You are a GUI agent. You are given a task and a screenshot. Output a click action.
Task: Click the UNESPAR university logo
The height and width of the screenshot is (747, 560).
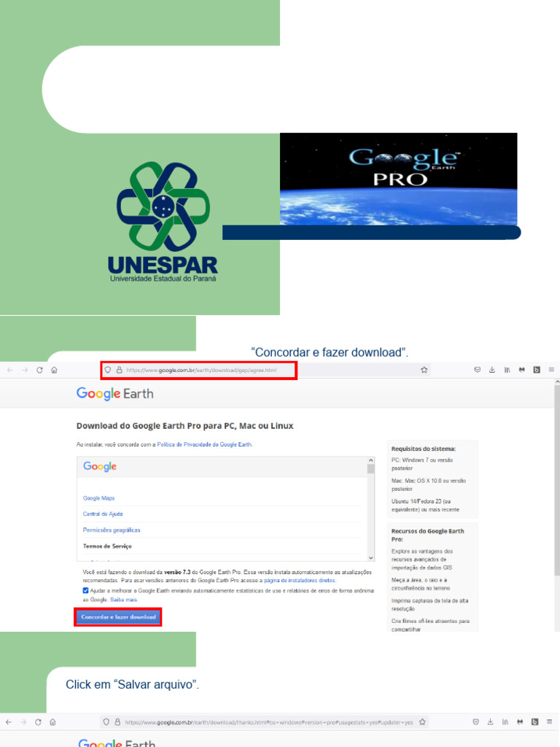(x=163, y=222)
